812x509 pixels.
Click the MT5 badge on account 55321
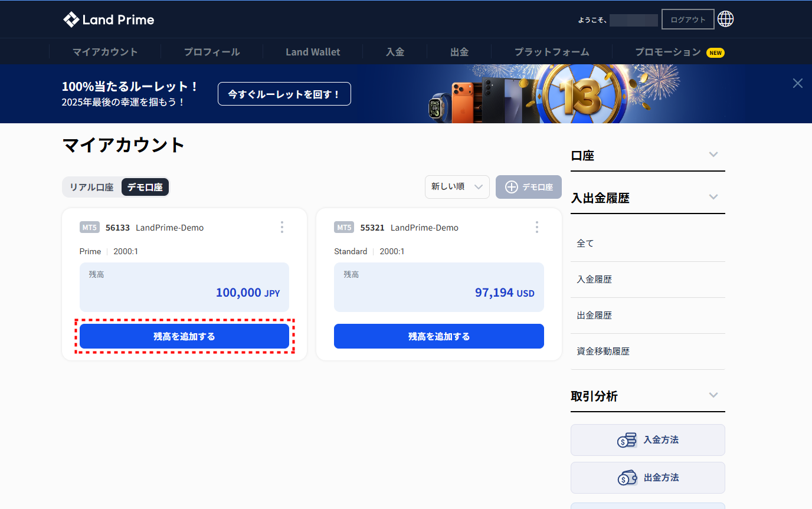point(344,228)
